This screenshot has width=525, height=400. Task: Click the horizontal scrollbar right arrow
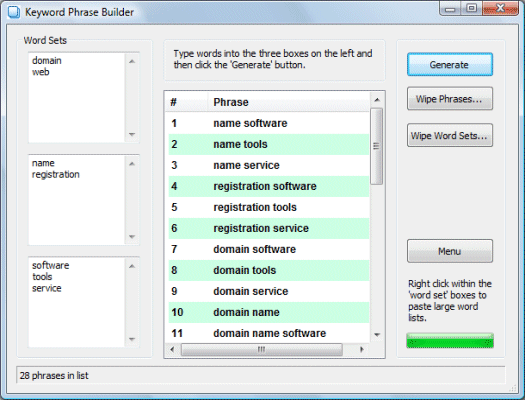coord(362,349)
